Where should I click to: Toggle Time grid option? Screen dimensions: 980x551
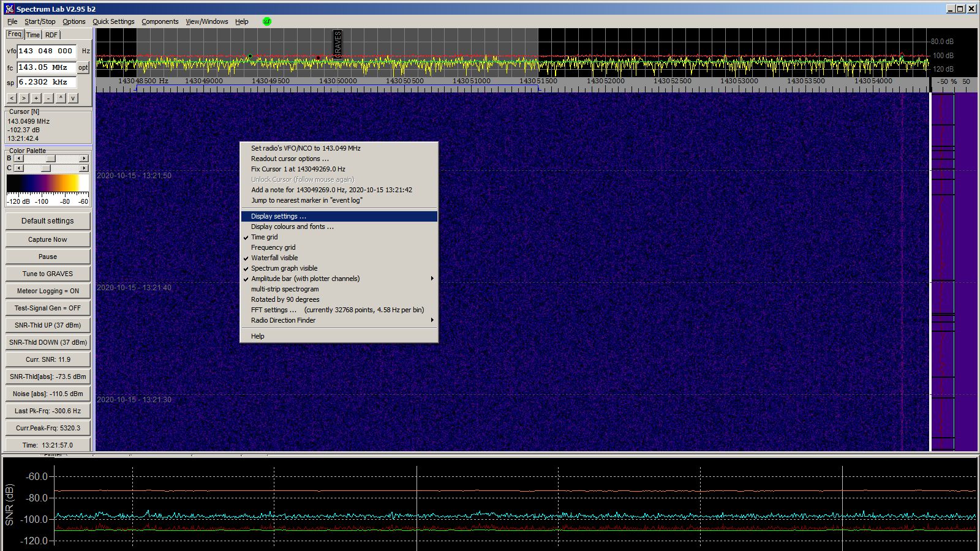(339, 237)
